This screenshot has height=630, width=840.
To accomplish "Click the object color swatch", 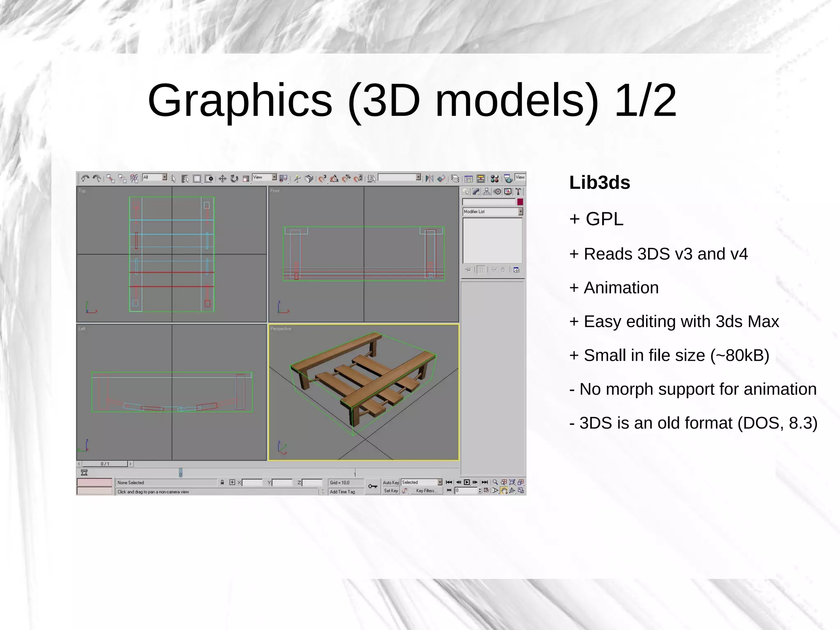I will pos(520,202).
